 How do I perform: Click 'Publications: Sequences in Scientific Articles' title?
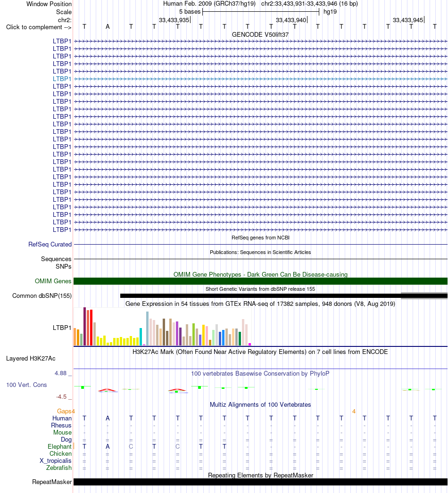(x=260, y=252)
